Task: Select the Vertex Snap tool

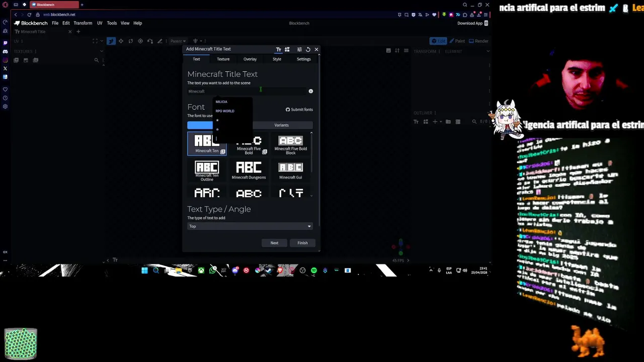Action: [150, 41]
